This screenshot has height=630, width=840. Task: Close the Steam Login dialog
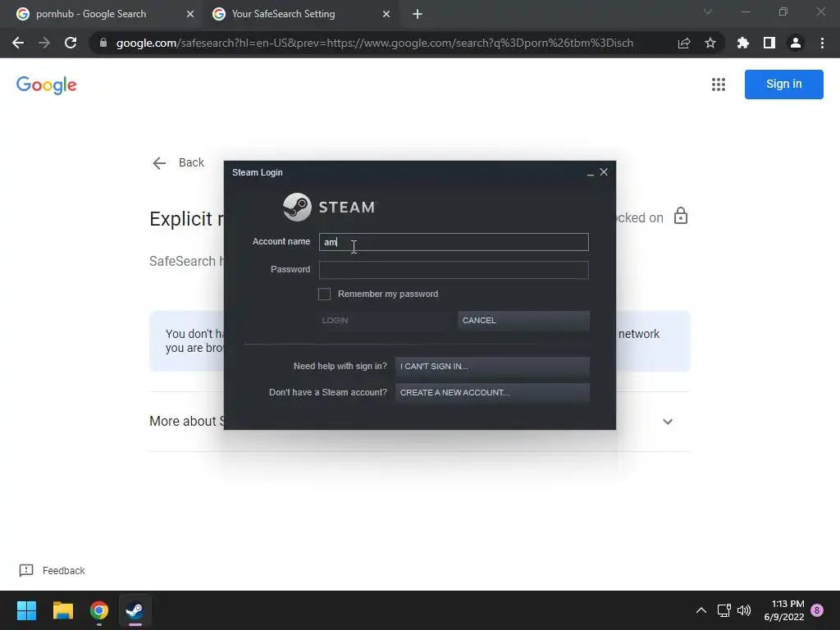pos(604,172)
